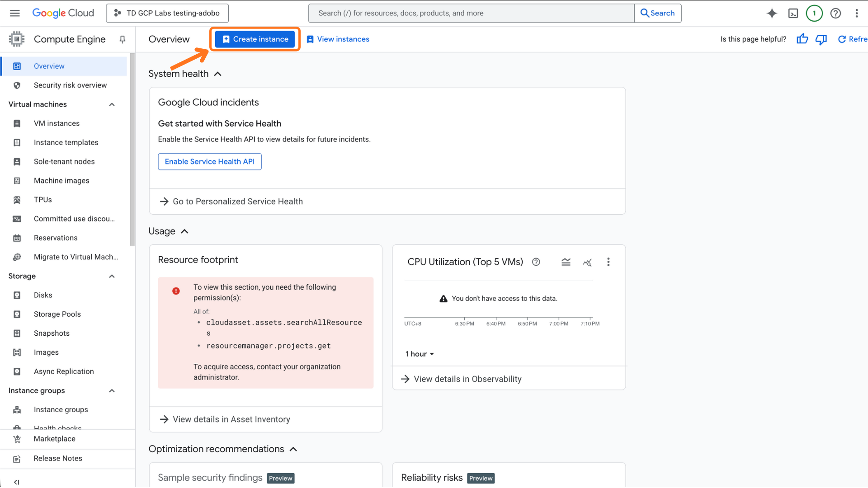Open Snapshots under Storage
The height and width of the screenshot is (488, 868).
(x=52, y=333)
